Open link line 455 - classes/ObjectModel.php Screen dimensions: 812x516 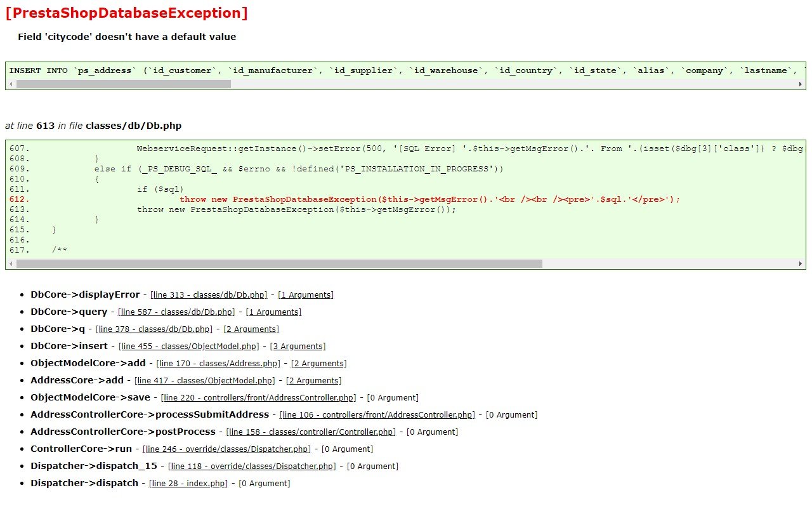pyautogui.click(x=189, y=347)
